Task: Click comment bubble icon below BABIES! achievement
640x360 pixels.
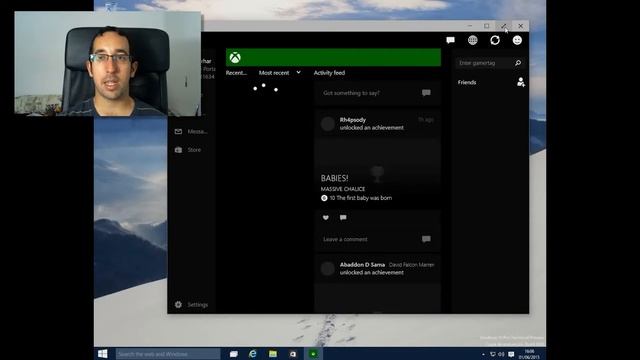Action: pos(343,218)
